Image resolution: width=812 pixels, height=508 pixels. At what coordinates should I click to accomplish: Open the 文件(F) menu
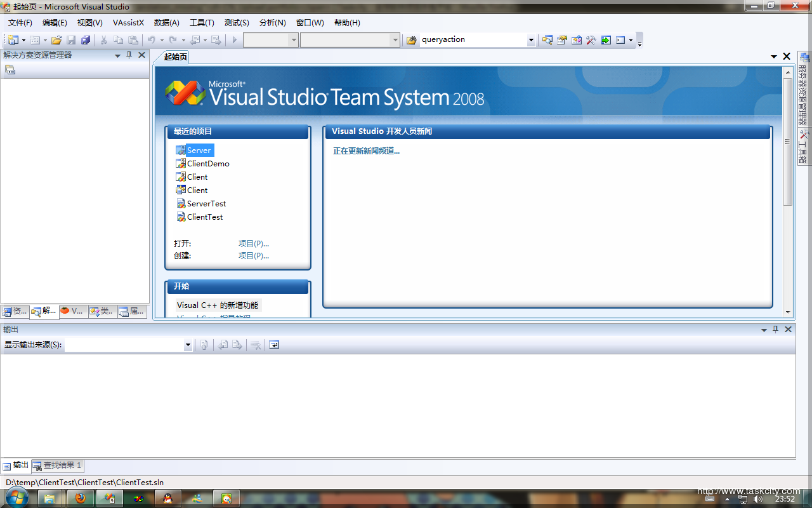tap(20, 23)
